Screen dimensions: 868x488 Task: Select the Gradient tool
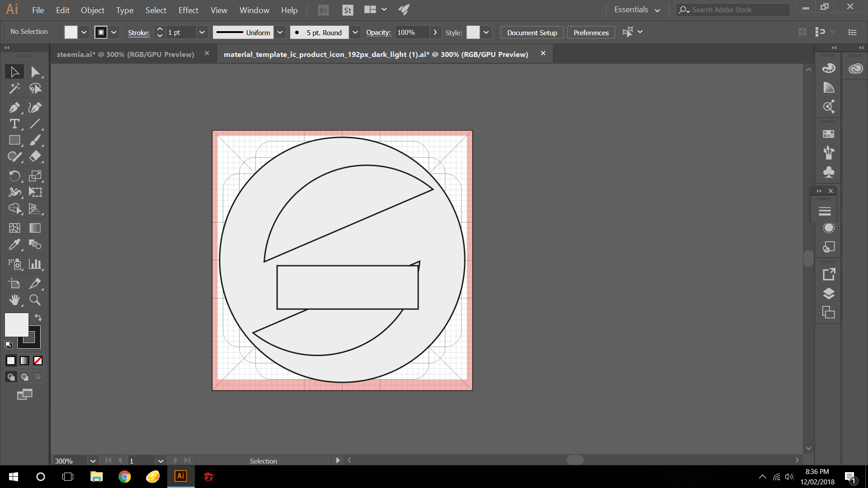coord(35,228)
